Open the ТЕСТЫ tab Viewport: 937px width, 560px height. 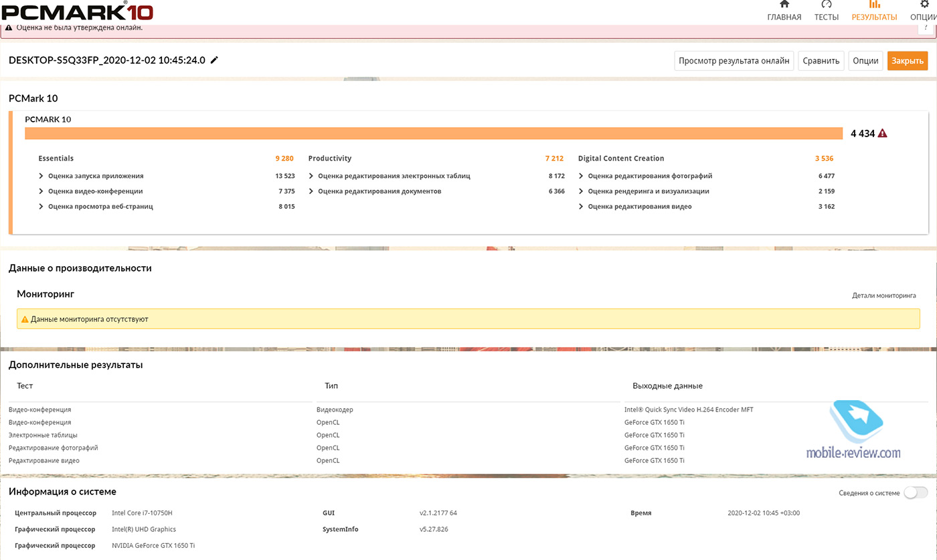point(826,11)
